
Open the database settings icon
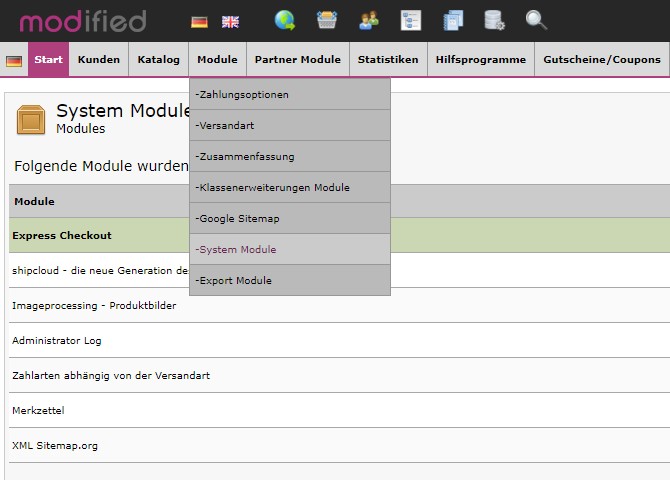(494, 21)
